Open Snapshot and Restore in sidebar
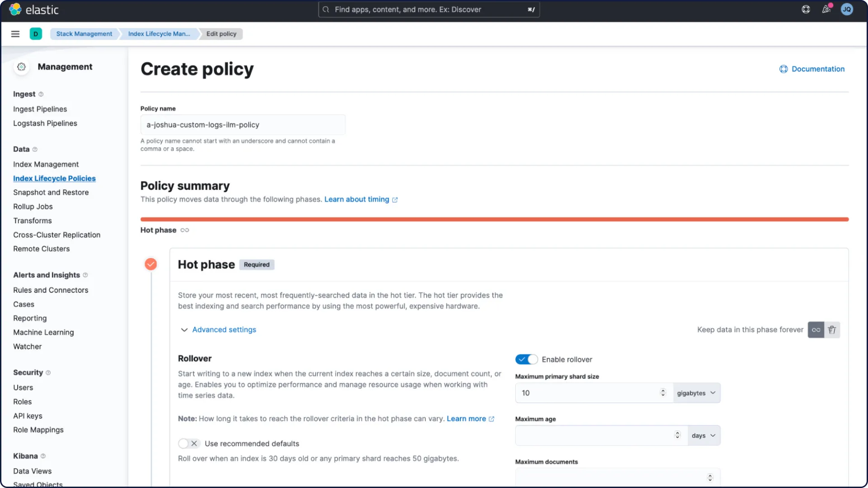868x488 pixels. (x=51, y=192)
